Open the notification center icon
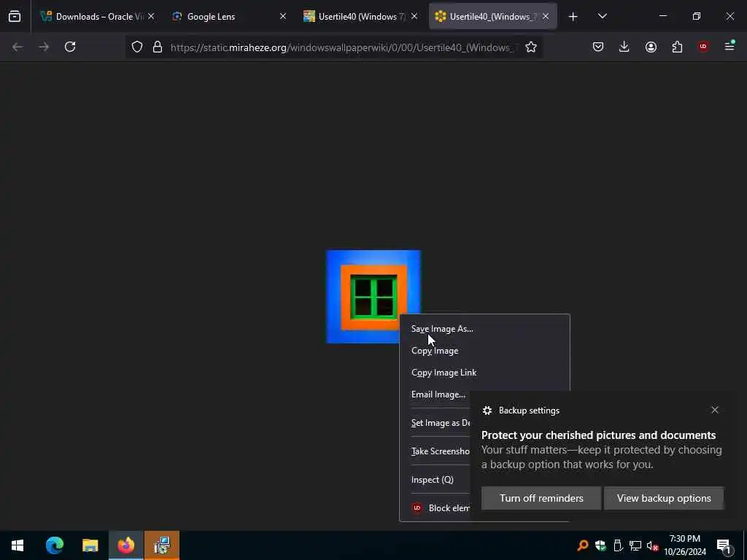 pyautogui.click(x=724, y=545)
